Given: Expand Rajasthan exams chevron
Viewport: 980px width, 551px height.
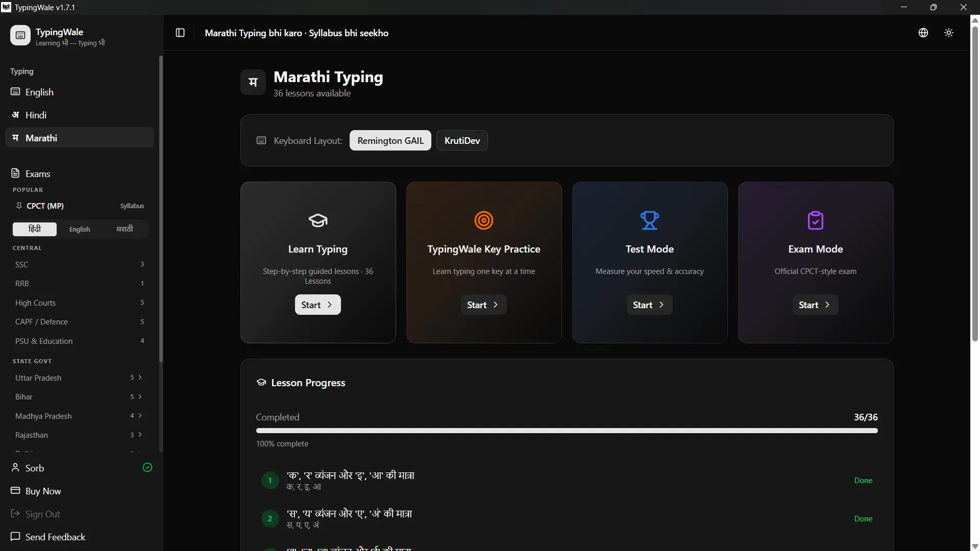Looking at the screenshot, I should (x=140, y=435).
